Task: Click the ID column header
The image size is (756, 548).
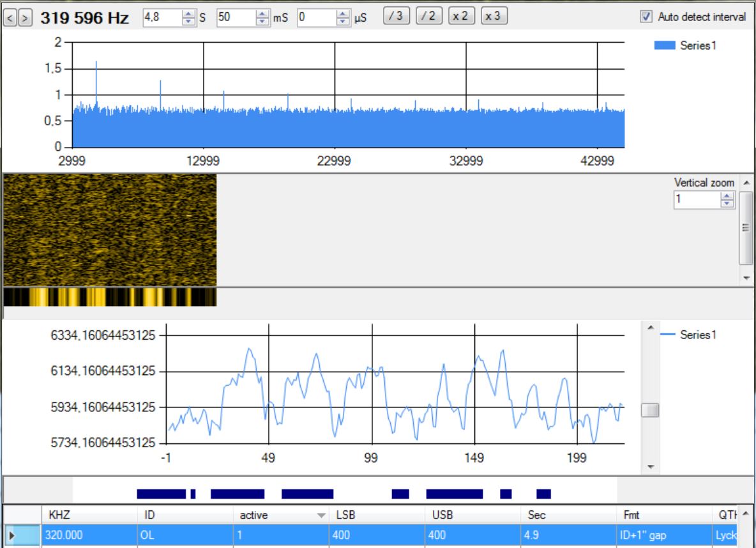Action: (185, 515)
